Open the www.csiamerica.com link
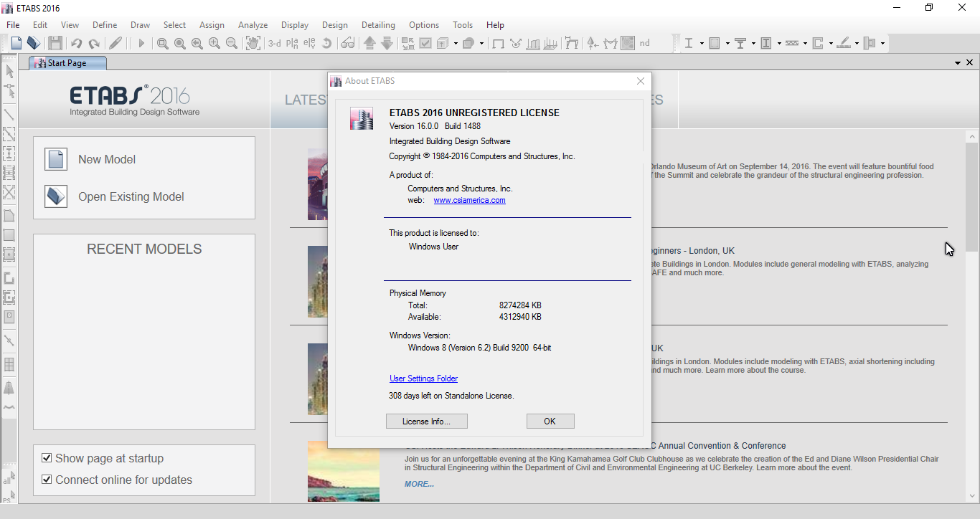980x519 pixels. [x=469, y=200]
